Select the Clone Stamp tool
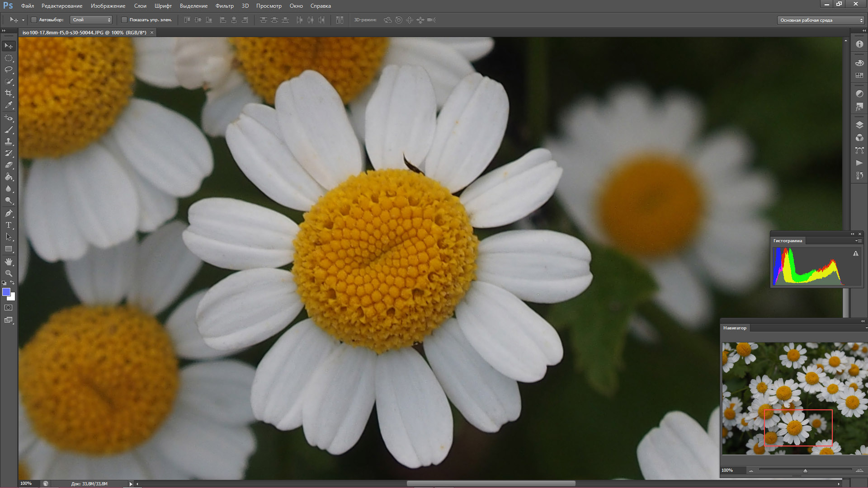This screenshot has height=488, width=868. point(9,141)
